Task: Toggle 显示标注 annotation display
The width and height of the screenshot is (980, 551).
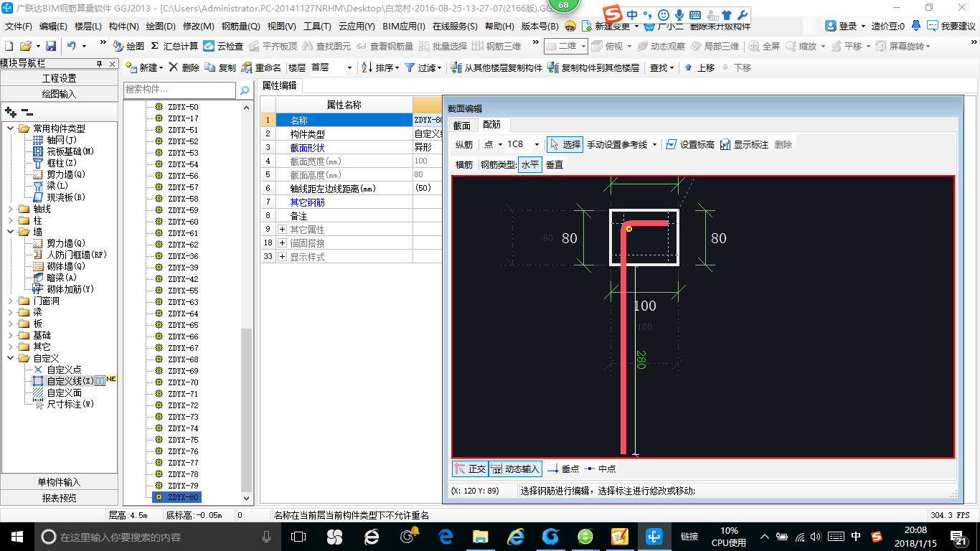Action: 744,144
